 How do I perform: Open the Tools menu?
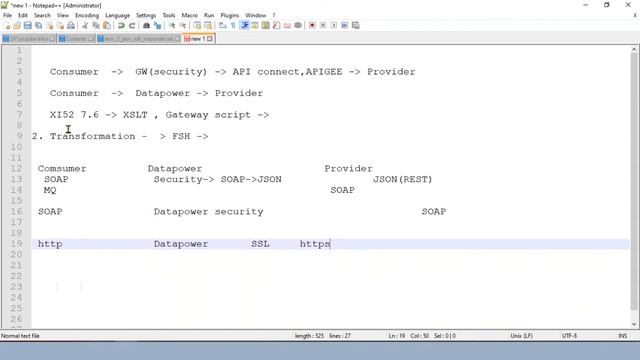pyautogui.click(x=169, y=16)
